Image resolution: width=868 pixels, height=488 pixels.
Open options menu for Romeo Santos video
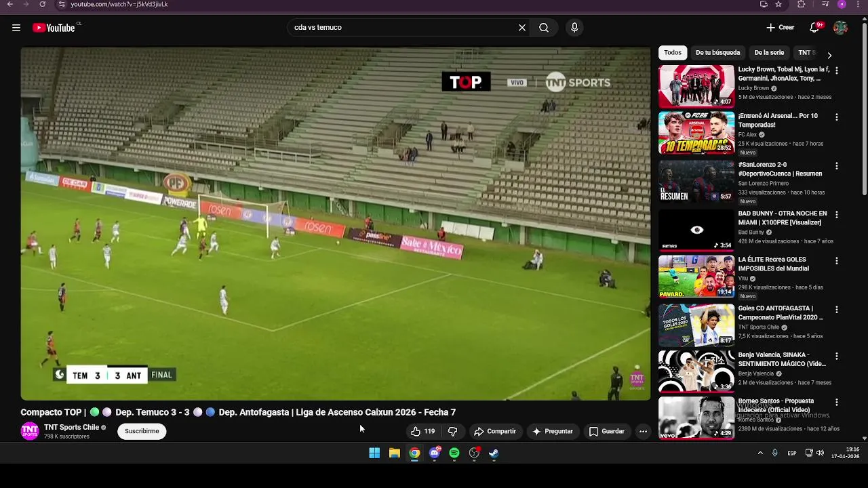[x=836, y=403]
